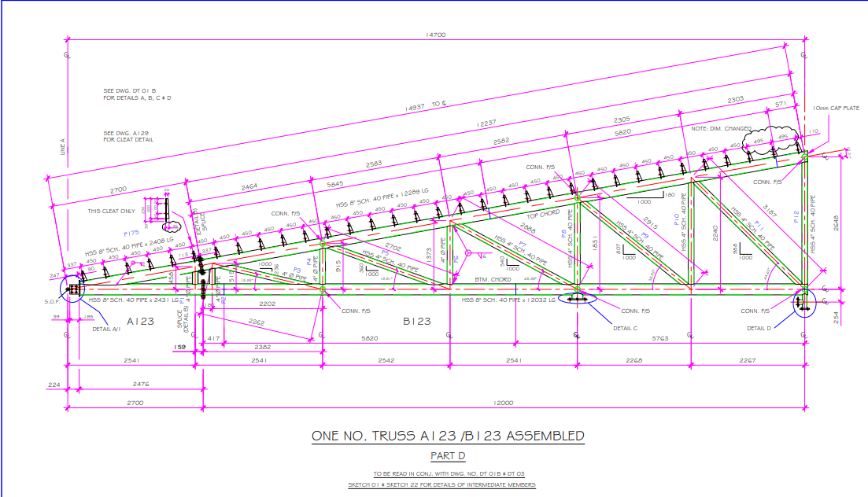The image size is (868, 497).
Task: Click the 14700 overall dimension text
Action: (x=435, y=35)
